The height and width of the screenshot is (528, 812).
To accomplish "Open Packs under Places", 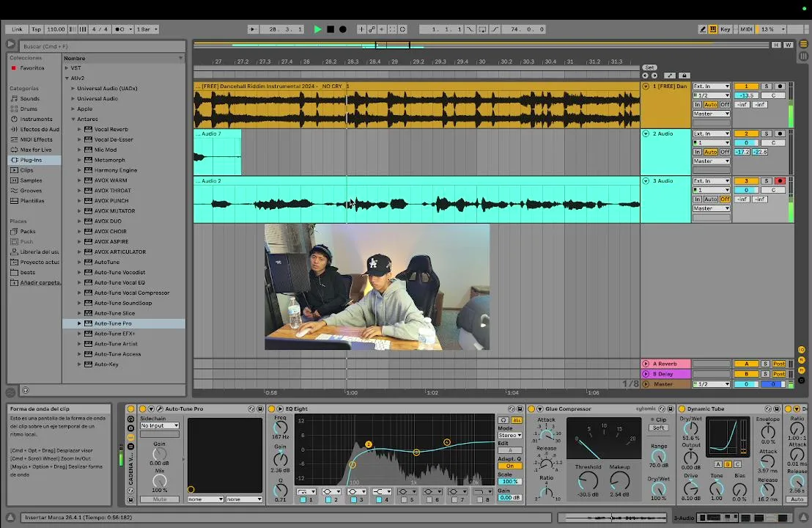I will [28, 232].
